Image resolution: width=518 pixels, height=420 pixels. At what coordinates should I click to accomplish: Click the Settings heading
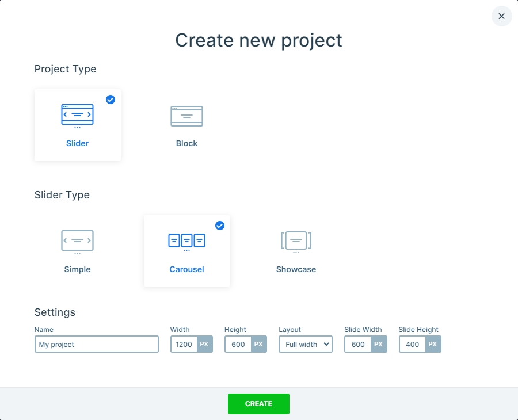pos(55,312)
